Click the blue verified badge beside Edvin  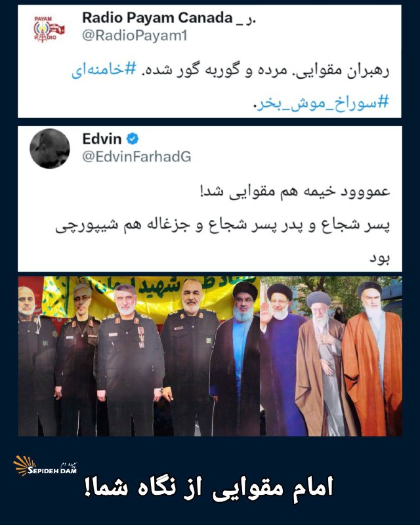[x=133, y=138]
